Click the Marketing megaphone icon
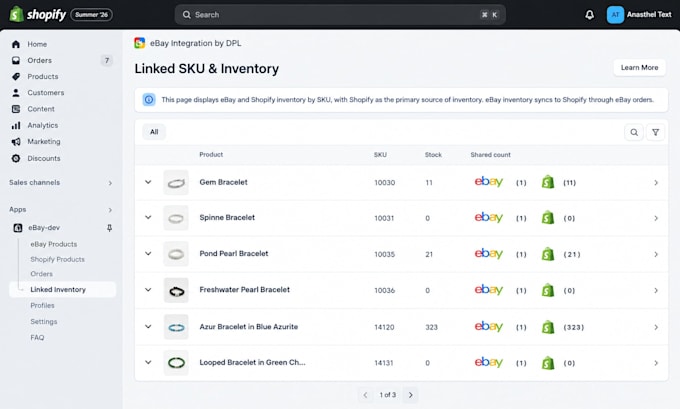This screenshot has height=409, width=680. (x=16, y=142)
